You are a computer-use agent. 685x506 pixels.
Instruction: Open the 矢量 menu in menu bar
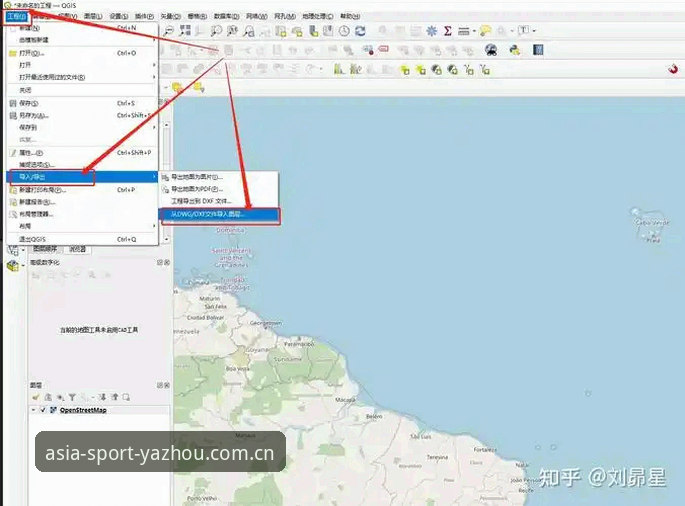[170, 16]
